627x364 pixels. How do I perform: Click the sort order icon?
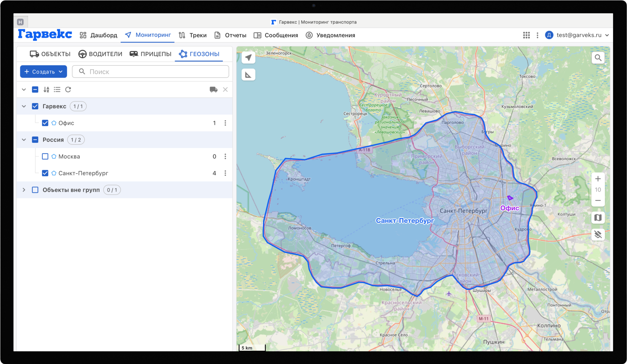point(46,90)
